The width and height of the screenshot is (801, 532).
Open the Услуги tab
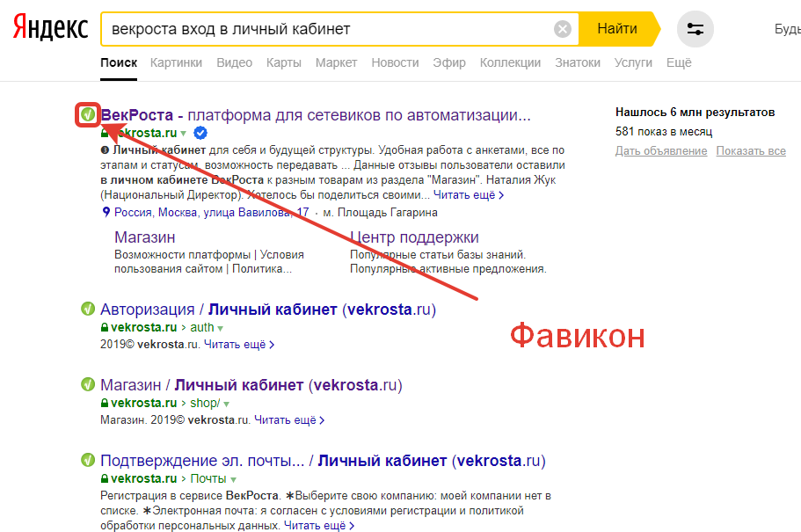tap(633, 62)
